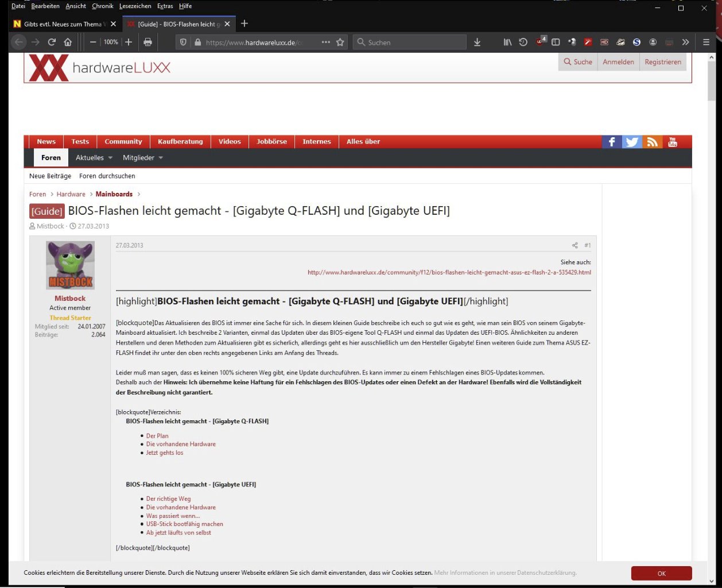Open the Internes navigation tab
This screenshot has width=722, height=588.
(317, 142)
